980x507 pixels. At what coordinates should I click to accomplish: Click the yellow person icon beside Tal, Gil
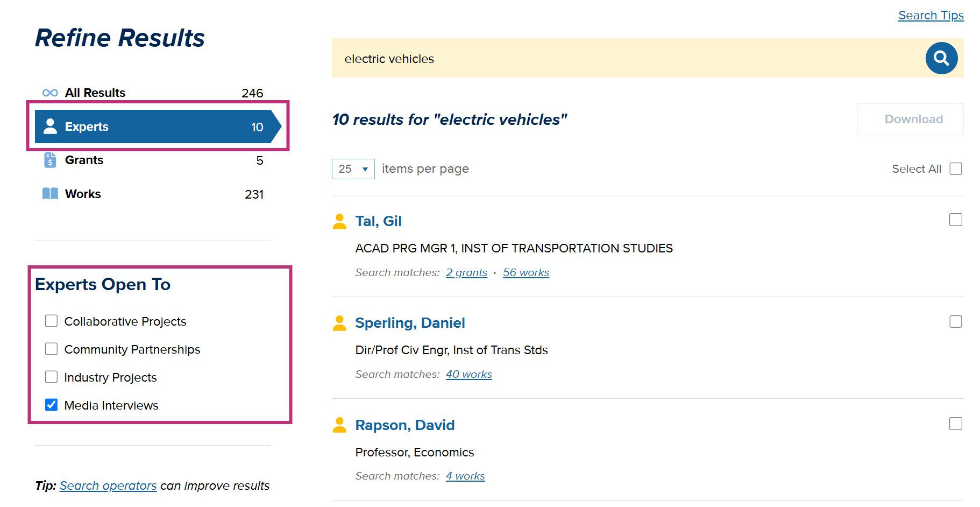point(339,221)
